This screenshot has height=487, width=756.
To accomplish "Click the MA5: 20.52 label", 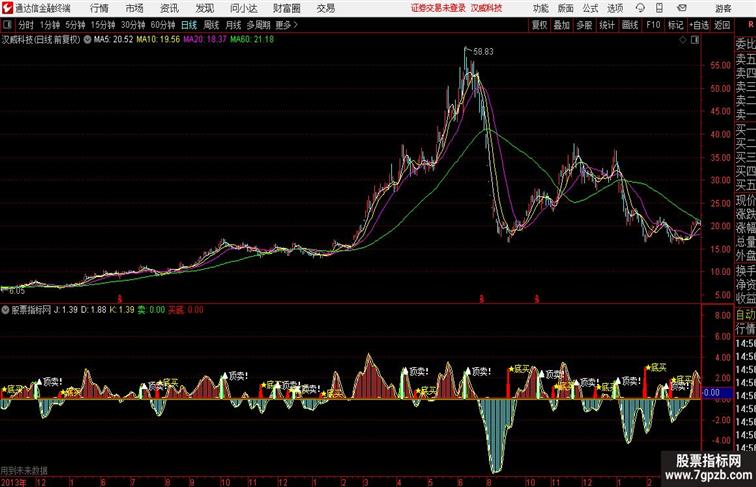I will [113, 40].
